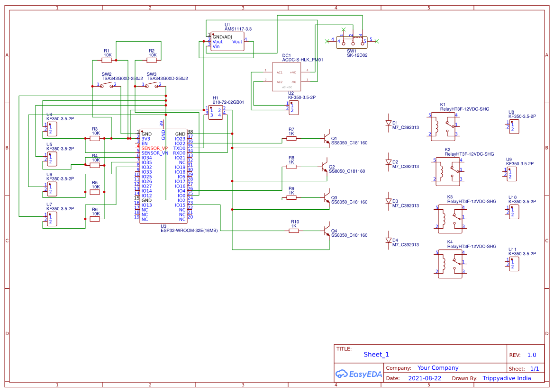
Task: Select the U10 KF350 terminal block
Action: (514, 212)
